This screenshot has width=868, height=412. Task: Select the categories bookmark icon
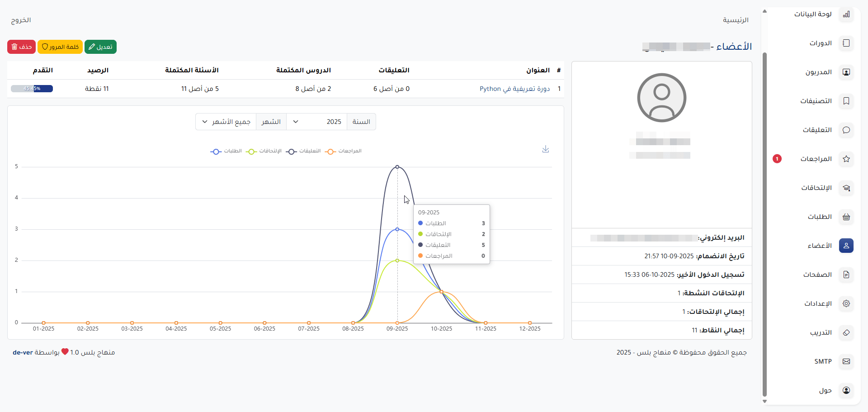846,101
